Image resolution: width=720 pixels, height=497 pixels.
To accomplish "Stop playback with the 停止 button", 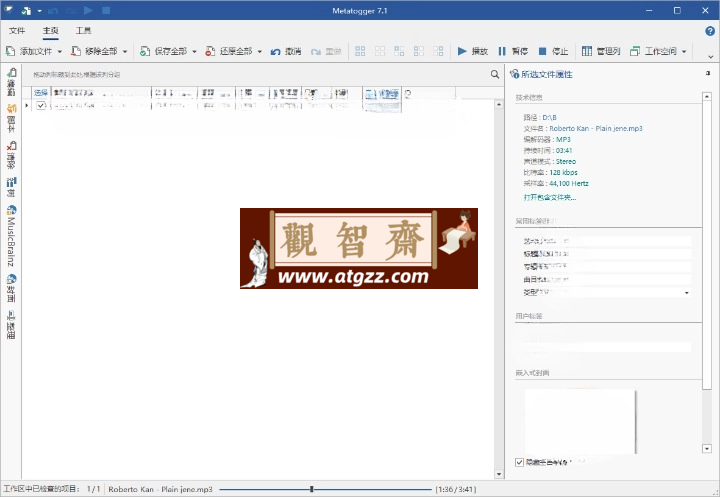I will 553,51.
